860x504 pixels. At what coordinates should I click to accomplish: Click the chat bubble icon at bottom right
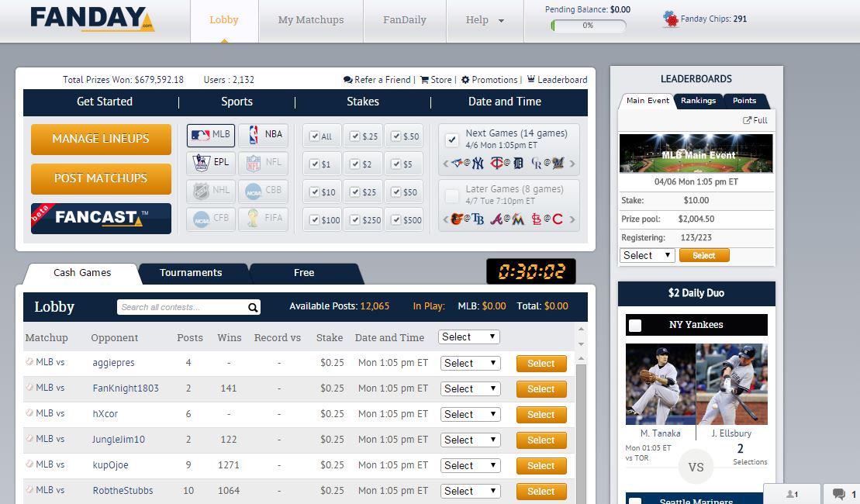pos(838,494)
